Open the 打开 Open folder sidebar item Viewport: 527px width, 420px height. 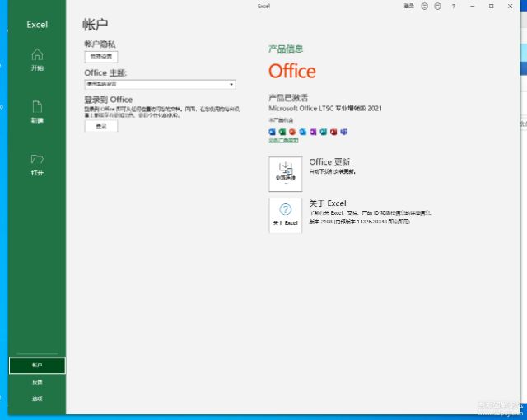[37, 165]
